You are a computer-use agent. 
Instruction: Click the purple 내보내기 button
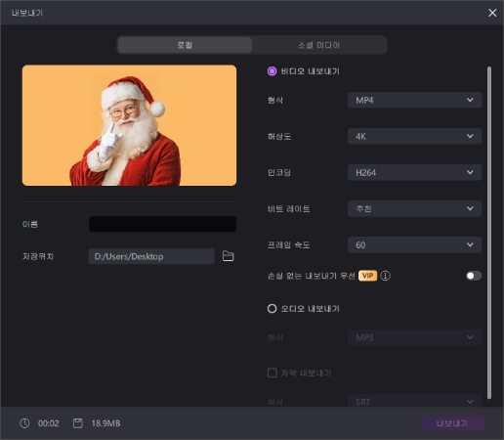pyautogui.click(x=452, y=423)
